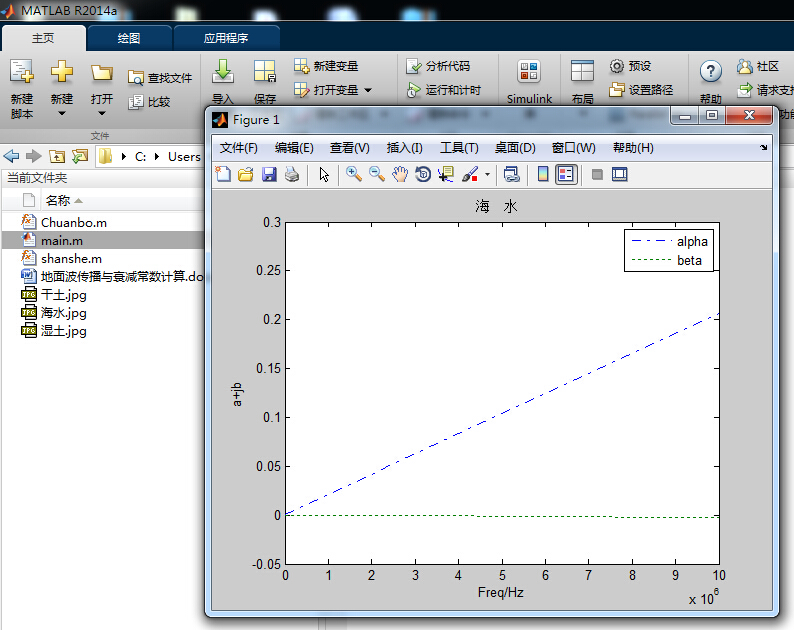Open Preferences (预设) gear

[x=630, y=66]
